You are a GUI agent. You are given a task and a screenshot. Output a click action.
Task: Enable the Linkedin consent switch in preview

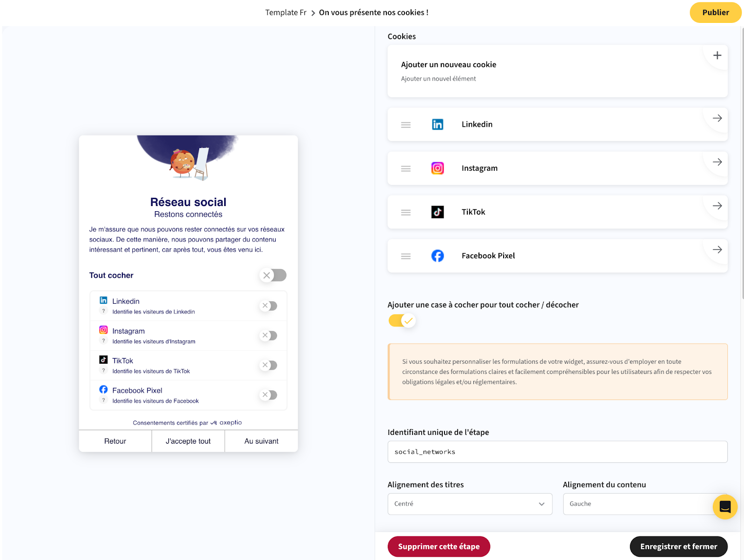click(x=269, y=306)
